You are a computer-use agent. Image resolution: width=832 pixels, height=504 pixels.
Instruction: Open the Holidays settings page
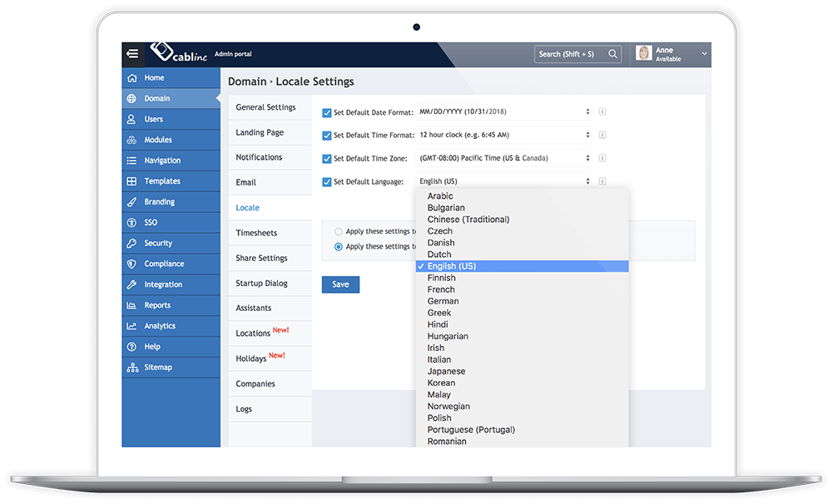[x=252, y=358]
